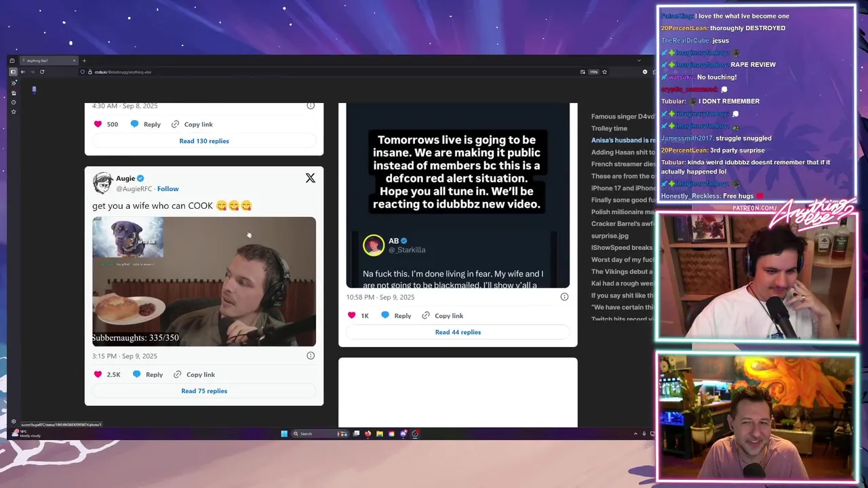
Task: Reply to the 500-likes tweet
Action: click(x=146, y=124)
